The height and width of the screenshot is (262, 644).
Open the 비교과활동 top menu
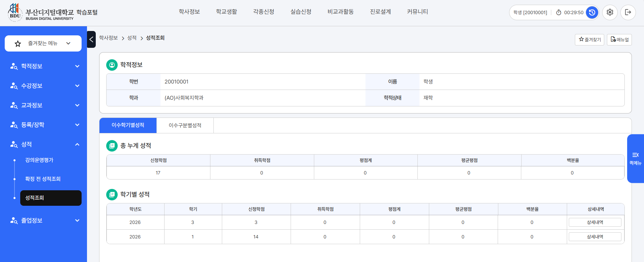click(x=341, y=12)
